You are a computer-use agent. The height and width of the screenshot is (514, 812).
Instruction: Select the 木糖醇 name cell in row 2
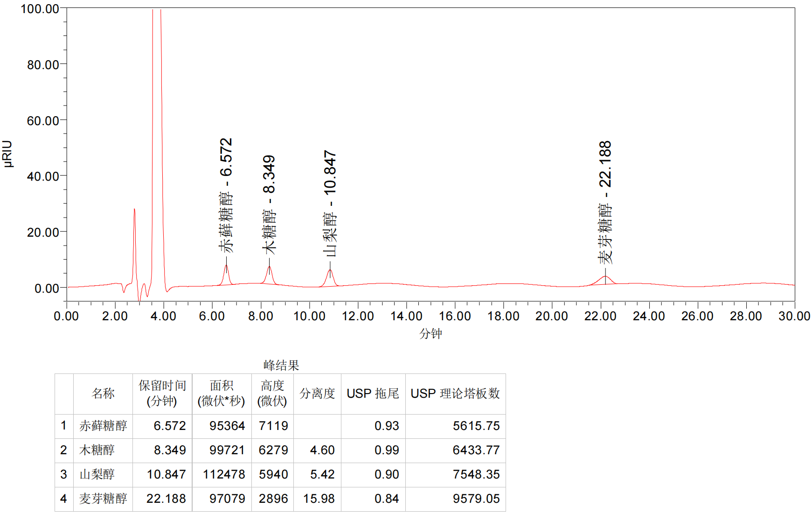(x=97, y=450)
